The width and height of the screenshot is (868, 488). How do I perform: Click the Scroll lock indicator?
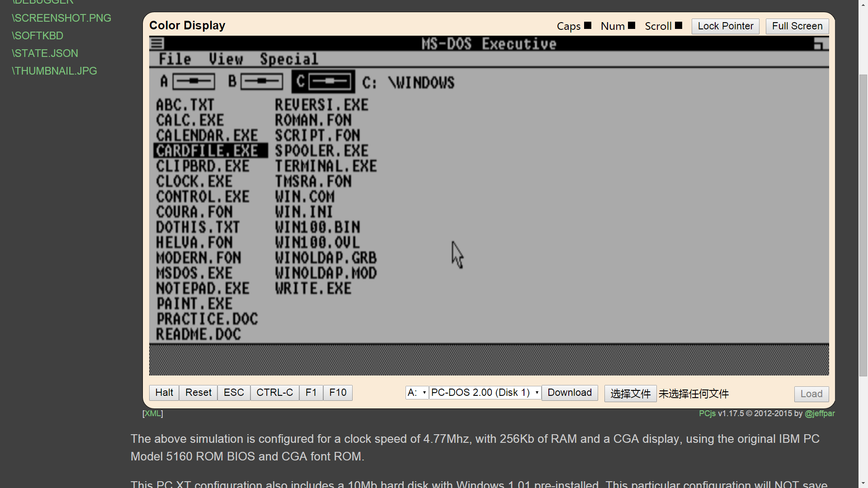click(679, 26)
